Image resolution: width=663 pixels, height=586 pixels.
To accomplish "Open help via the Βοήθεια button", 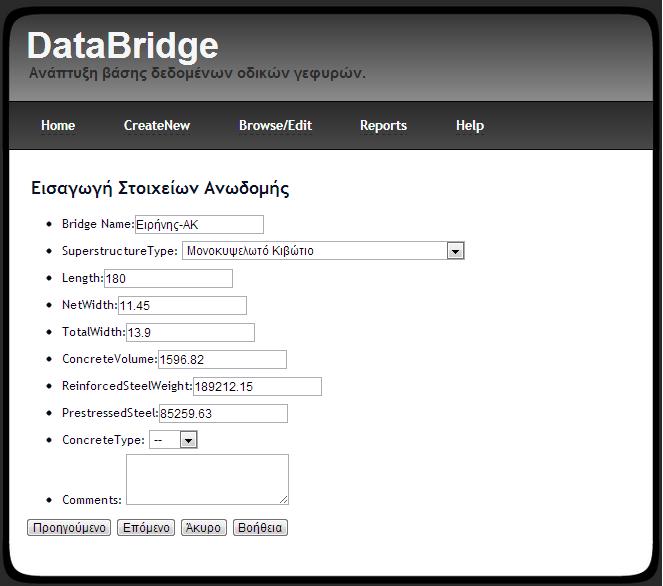I will pos(260,528).
